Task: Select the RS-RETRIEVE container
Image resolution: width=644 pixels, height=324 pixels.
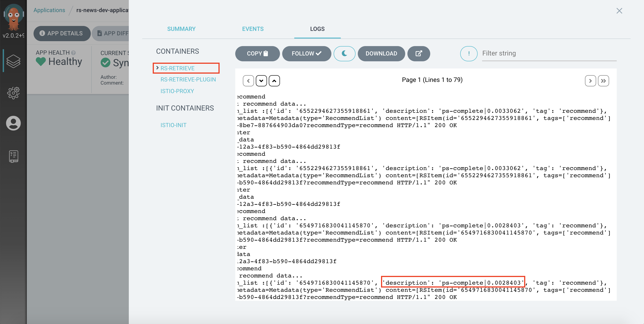Action: pyautogui.click(x=177, y=68)
